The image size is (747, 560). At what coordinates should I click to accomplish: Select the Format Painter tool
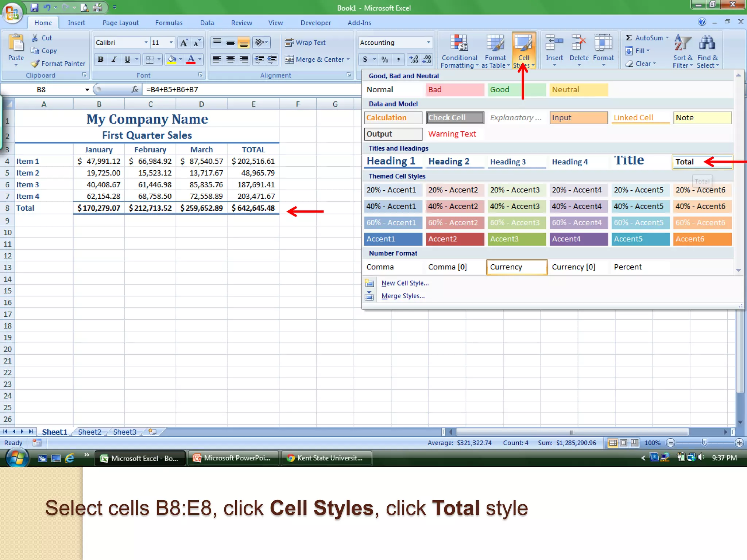pyautogui.click(x=58, y=63)
